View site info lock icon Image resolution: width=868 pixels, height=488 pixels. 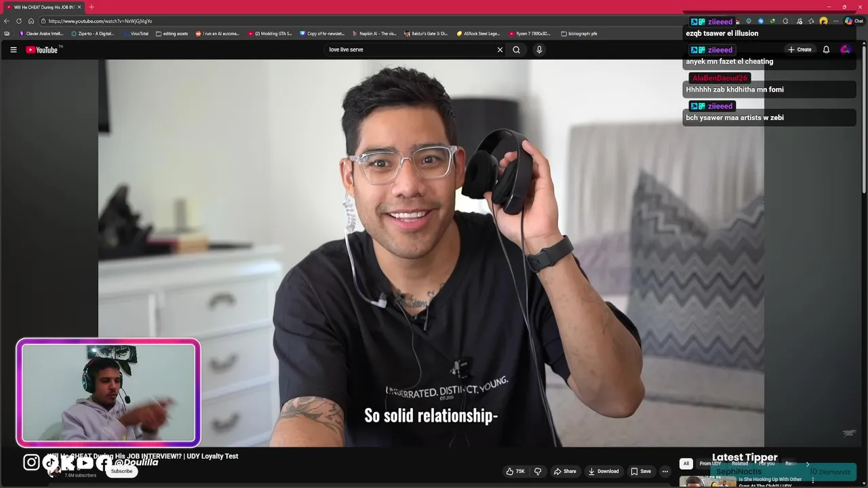[42, 21]
